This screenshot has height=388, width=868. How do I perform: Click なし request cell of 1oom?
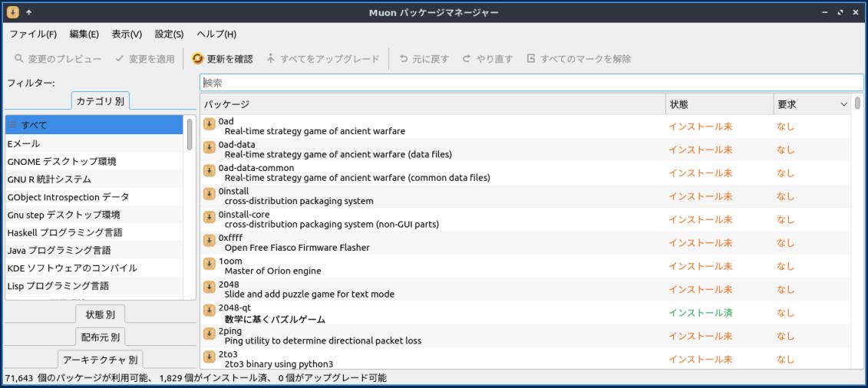(x=785, y=266)
